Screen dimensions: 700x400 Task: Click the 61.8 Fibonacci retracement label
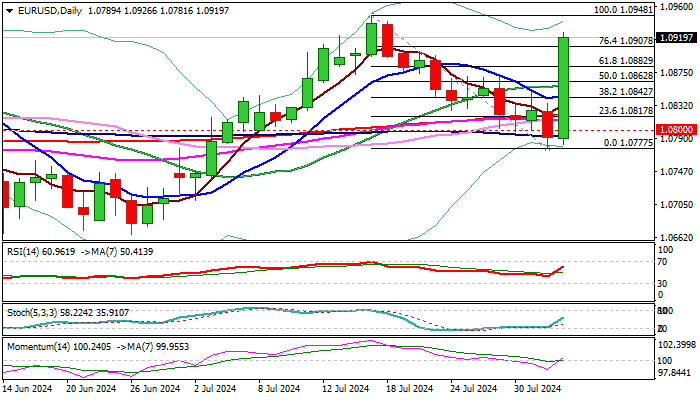[626, 60]
